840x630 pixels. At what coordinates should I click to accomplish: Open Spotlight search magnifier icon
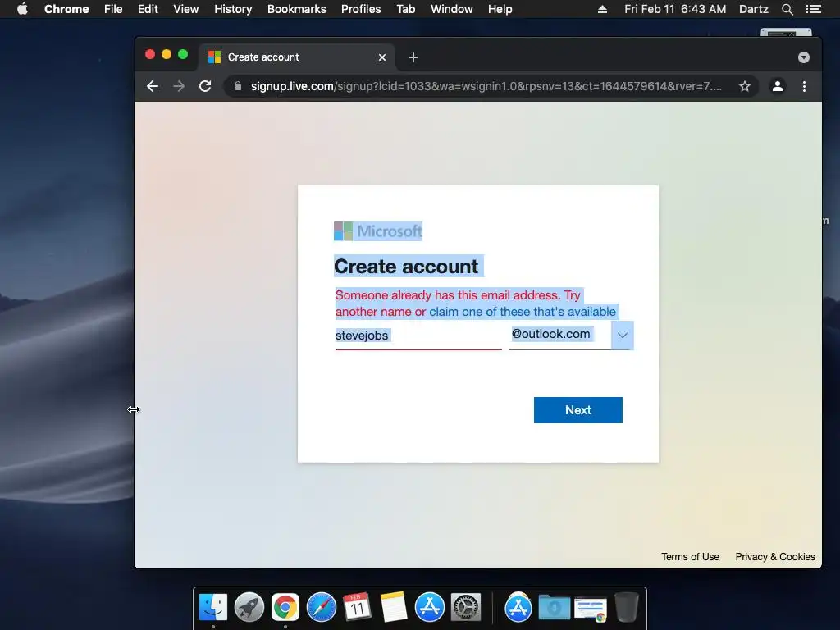787,9
